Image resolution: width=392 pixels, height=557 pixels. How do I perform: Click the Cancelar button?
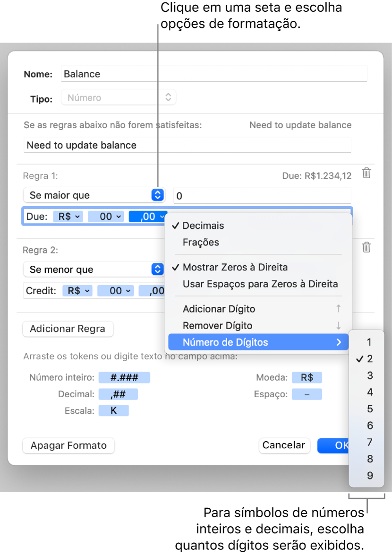point(284,445)
